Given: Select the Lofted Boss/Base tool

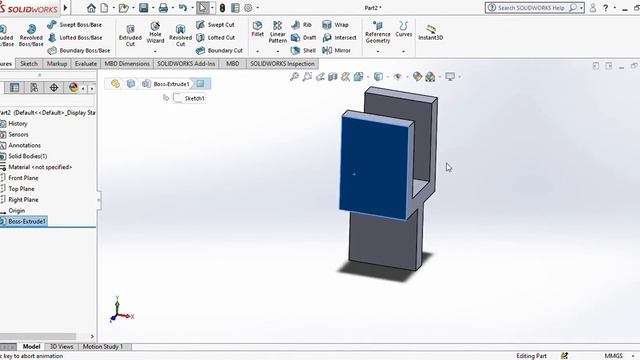Looking at the screenshot, I should (x=76, y=38).
